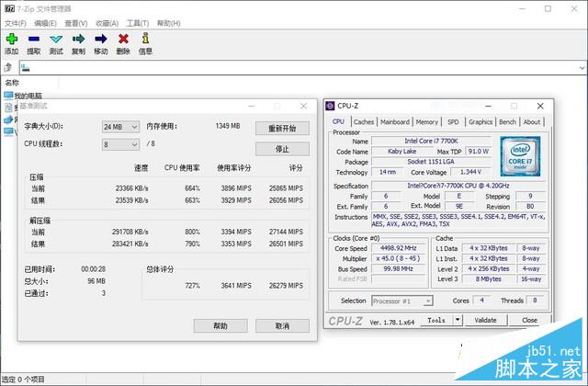Screen dimensions: 588x386
Task: Click the Tools dropdown arrow in CPU-Z
Action: click(458, 321)
